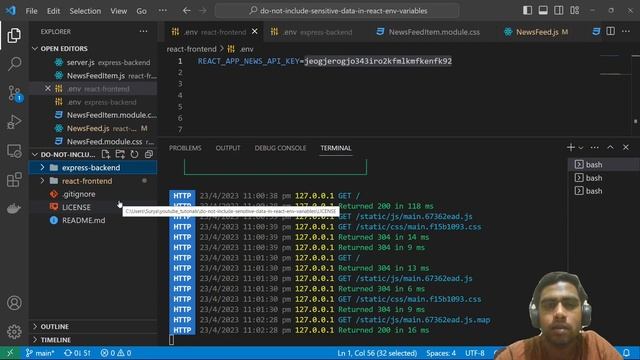Change indentation via Spaces: 4
Viewport: 640px width, 360px height.
441,353
